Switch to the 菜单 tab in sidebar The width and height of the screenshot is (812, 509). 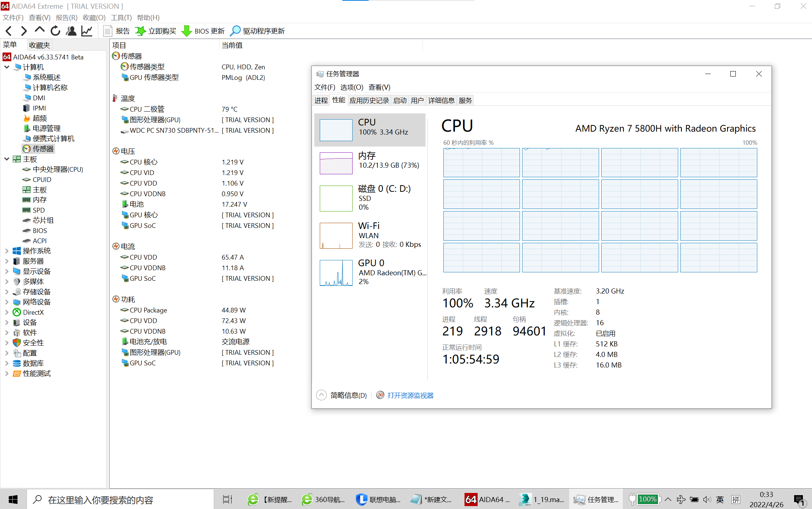[10, 45]
